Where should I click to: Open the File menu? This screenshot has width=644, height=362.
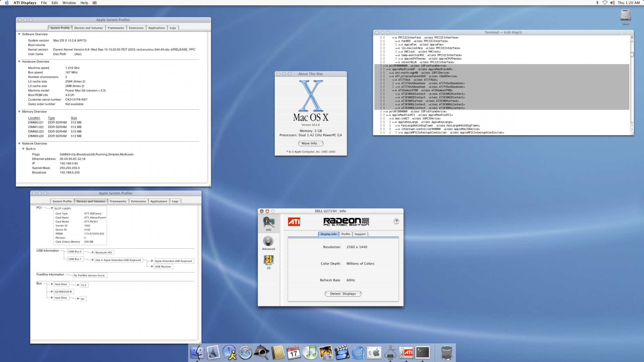tap(44, 3)
